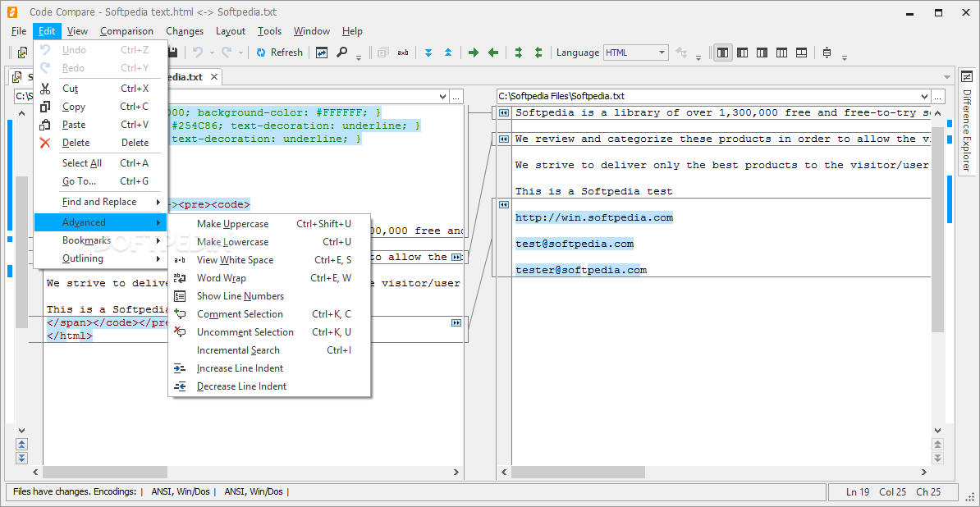Click the left pane next-difference button below the scrollbar

coord(22,458)
